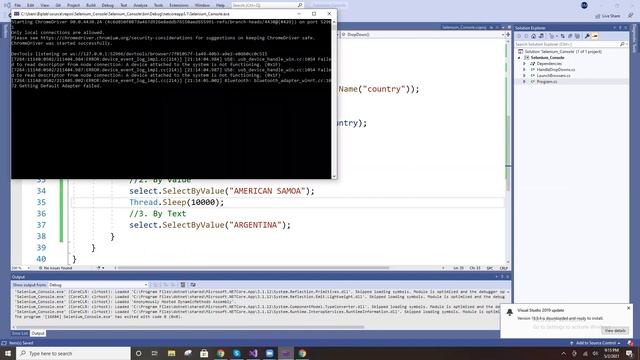Open the Edit menu
Screen dimensions: 640x360
tap(31, 5)
